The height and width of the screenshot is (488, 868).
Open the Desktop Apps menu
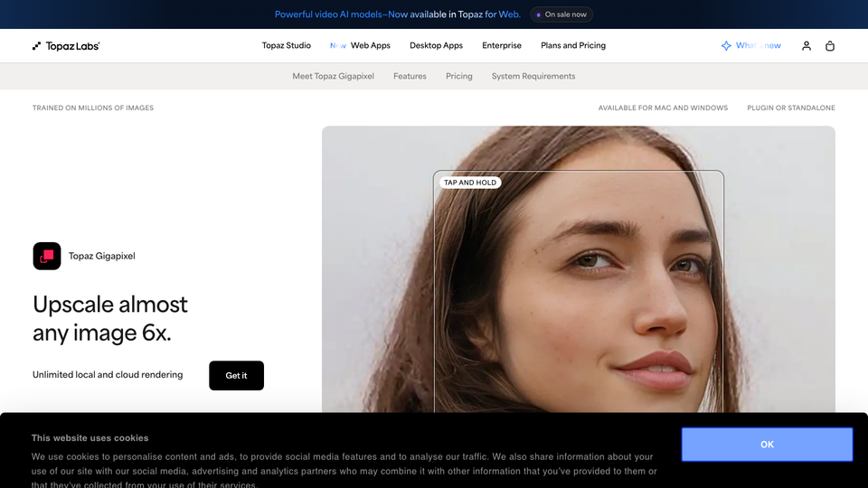436,46
